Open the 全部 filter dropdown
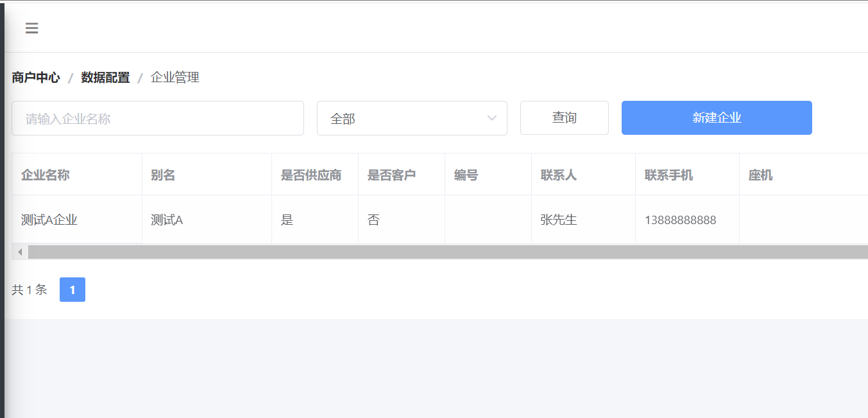 pyautogui.click(x=412, y=118)
